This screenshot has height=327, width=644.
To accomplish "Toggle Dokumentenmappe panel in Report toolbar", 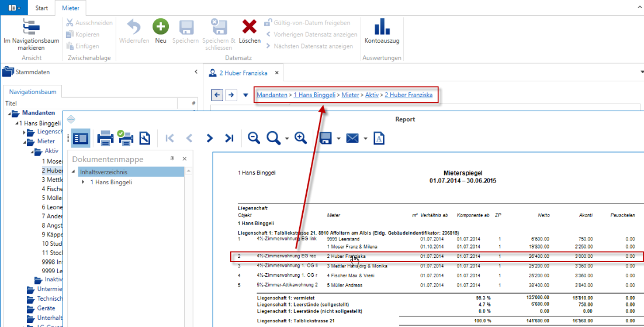I will tap(81, 138).
